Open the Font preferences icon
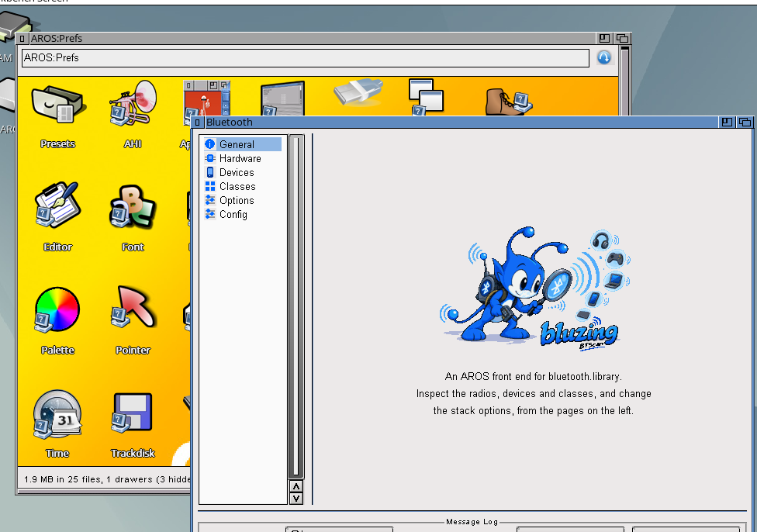 tap(133, 206)
